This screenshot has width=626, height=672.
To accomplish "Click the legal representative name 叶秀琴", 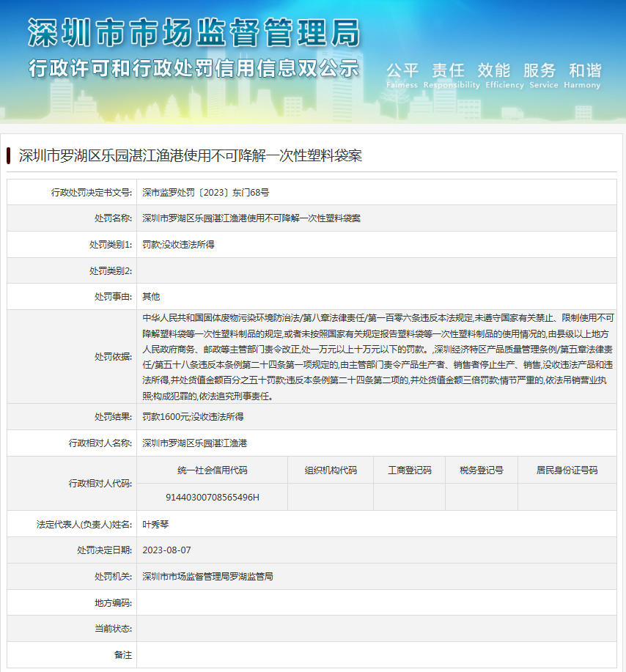I will click(155, 524).
